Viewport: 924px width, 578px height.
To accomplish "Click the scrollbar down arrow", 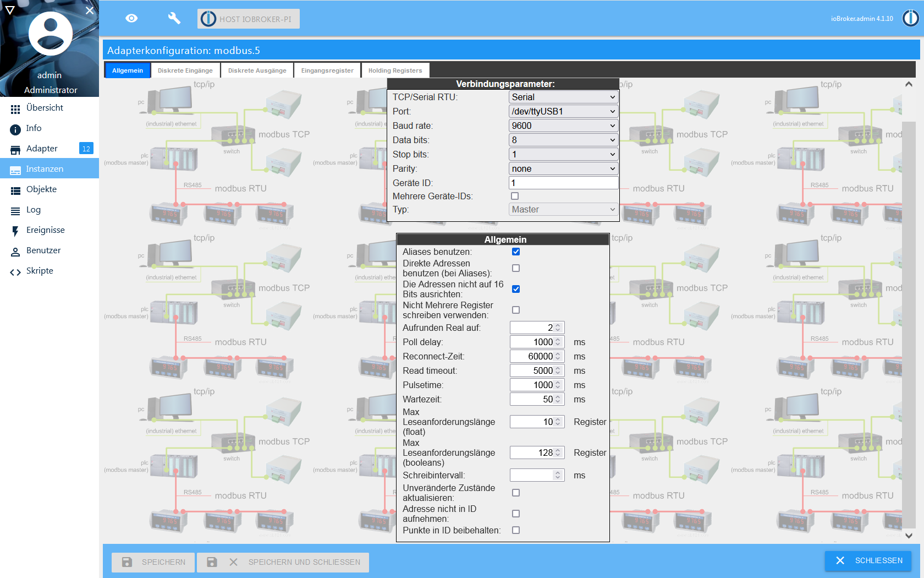I will pos(909,536).
